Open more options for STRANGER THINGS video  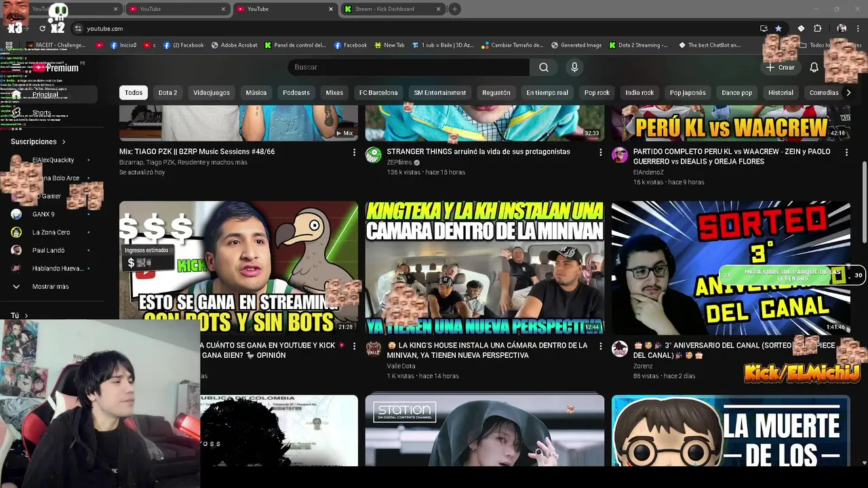coord(600,152)
